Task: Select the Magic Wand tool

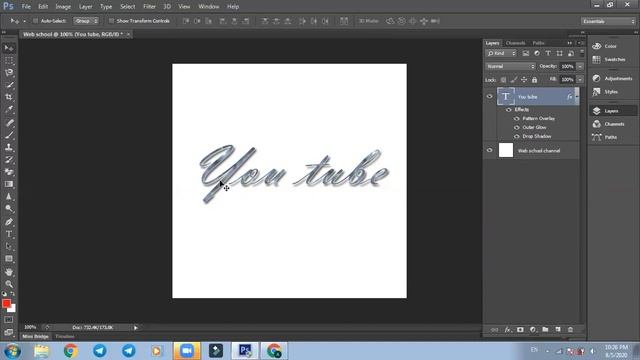Action: (9, 85)
